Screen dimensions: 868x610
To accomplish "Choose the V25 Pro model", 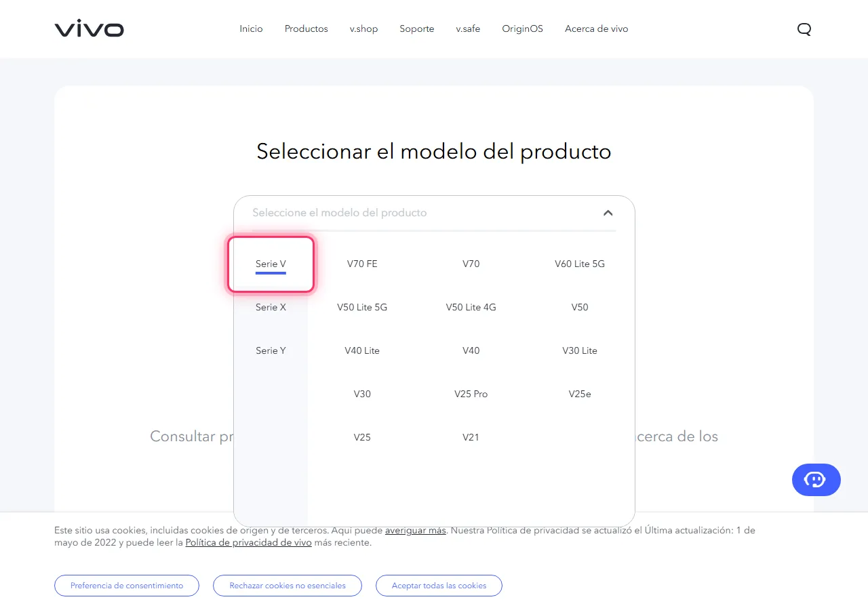I will pos(471,394).
